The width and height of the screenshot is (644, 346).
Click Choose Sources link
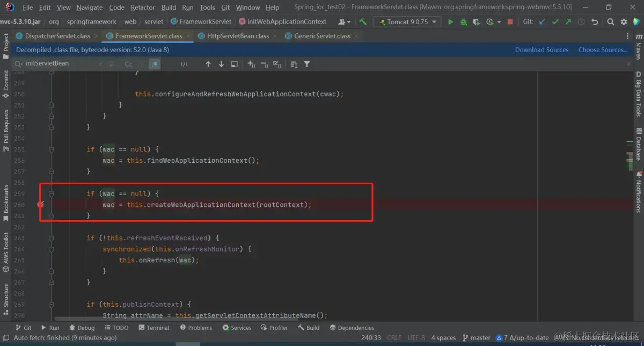click(x=603, y=50)
